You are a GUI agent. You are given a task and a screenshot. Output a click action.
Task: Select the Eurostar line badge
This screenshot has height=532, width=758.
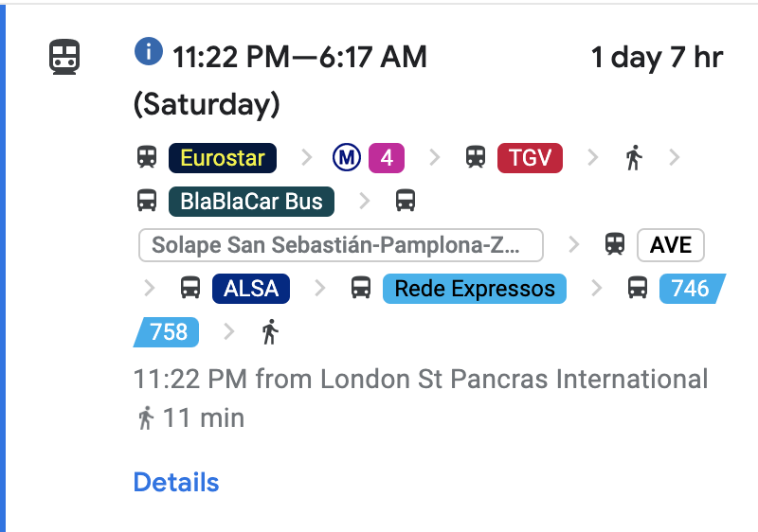tap(222, 157)
